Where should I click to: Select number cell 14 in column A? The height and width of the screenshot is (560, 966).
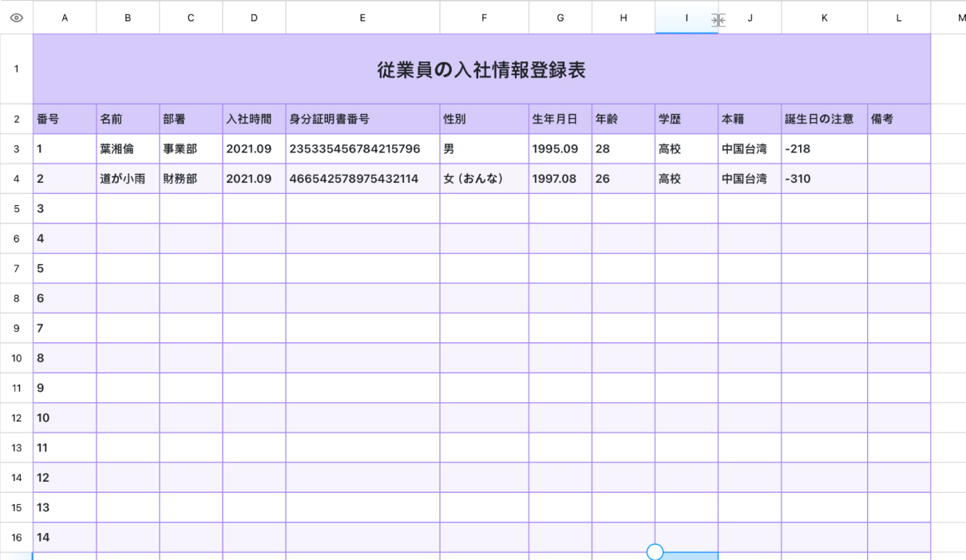[65, 538]
